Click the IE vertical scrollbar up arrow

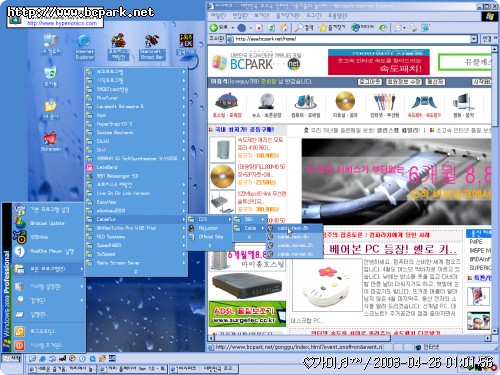pyautogui.click(x=495, y=49)
